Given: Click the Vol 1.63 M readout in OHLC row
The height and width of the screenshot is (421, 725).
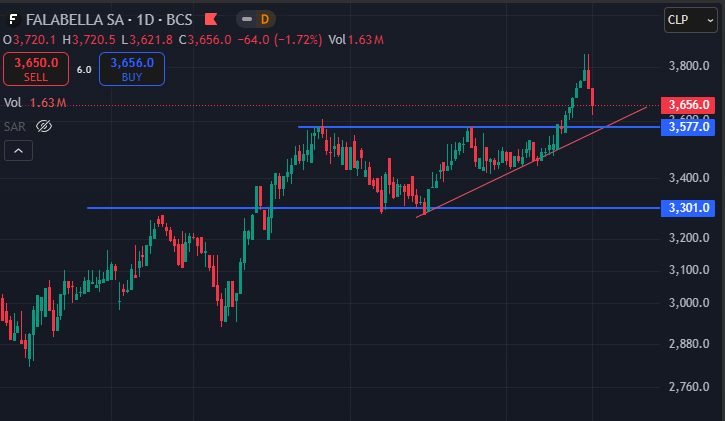Looking at the screenshot, I should coord(356,40).
